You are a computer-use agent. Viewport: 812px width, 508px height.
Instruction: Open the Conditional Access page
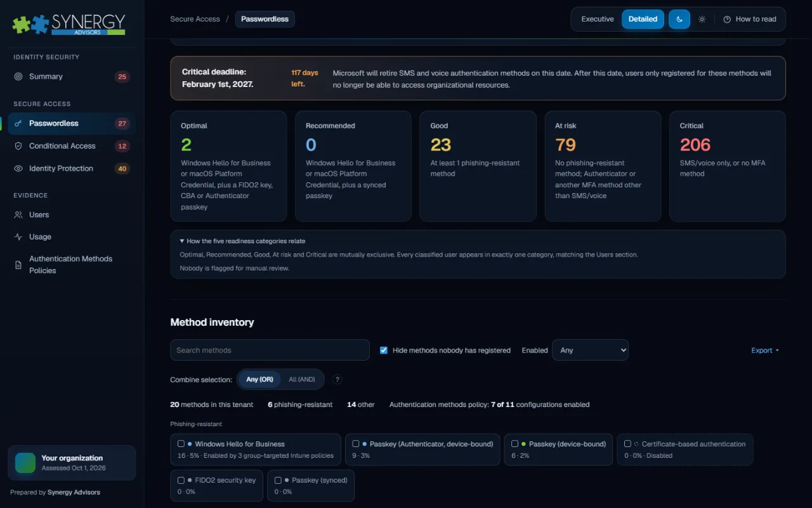click(72, 146)
